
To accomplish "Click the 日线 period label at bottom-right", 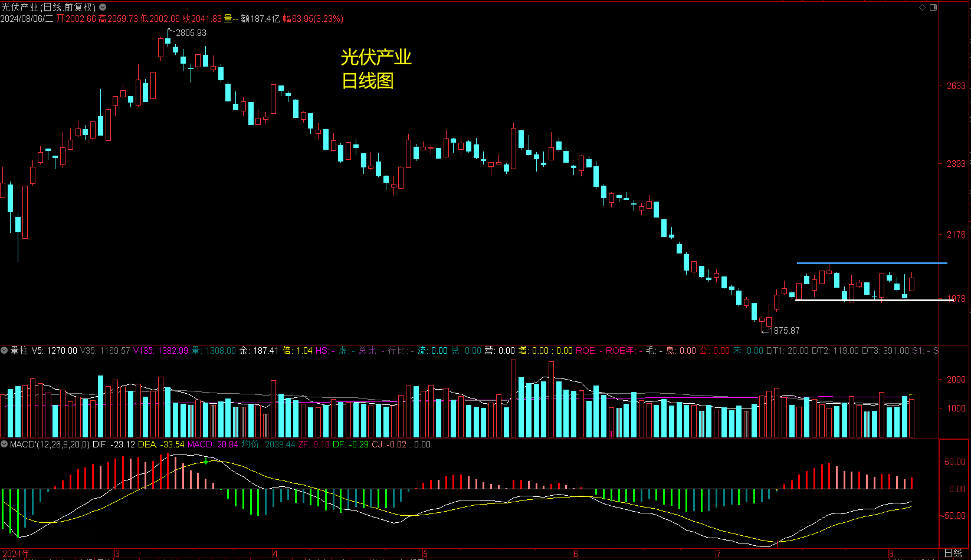I will pyautogui.click(x=953, y=553).
